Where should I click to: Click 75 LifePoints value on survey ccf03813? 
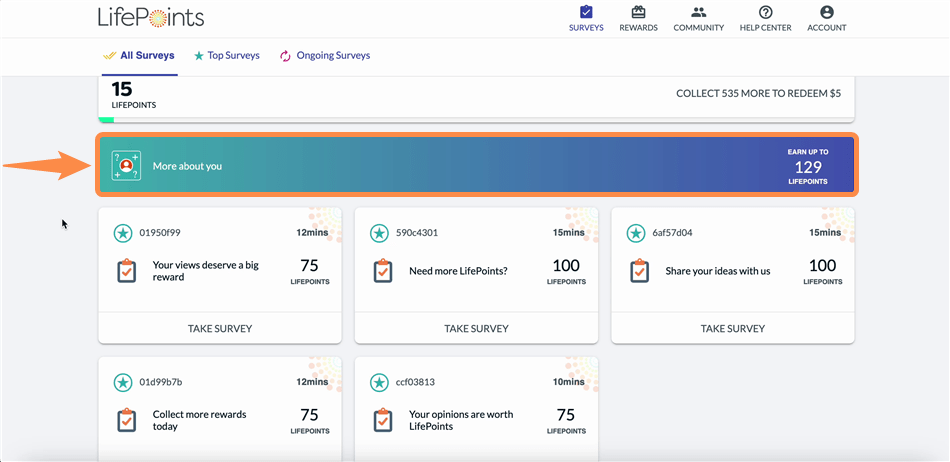[566, 420]
